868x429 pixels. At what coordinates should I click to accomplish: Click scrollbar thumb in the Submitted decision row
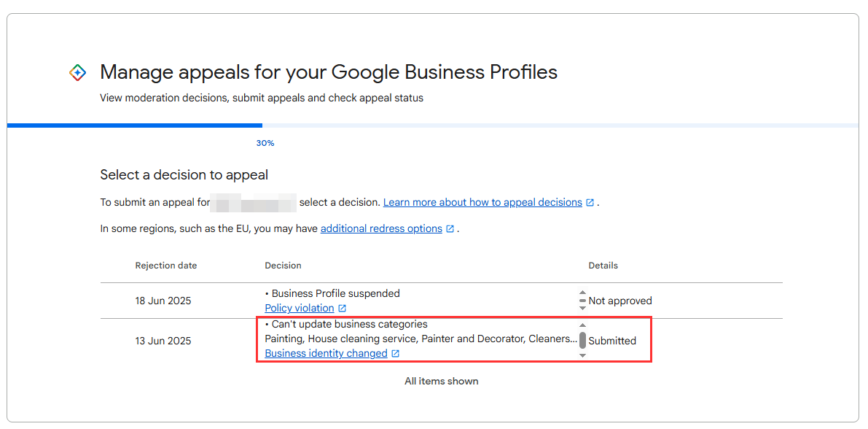(x=582, y=340)
